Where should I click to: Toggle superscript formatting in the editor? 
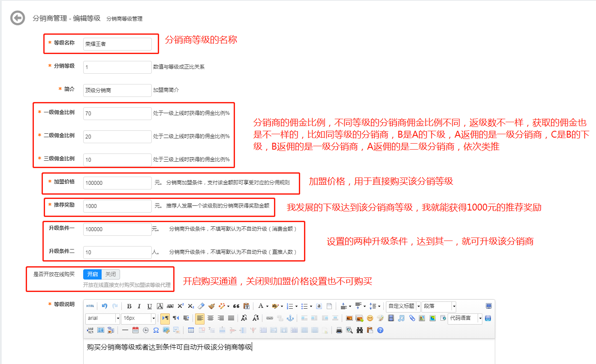click(181, 306)
